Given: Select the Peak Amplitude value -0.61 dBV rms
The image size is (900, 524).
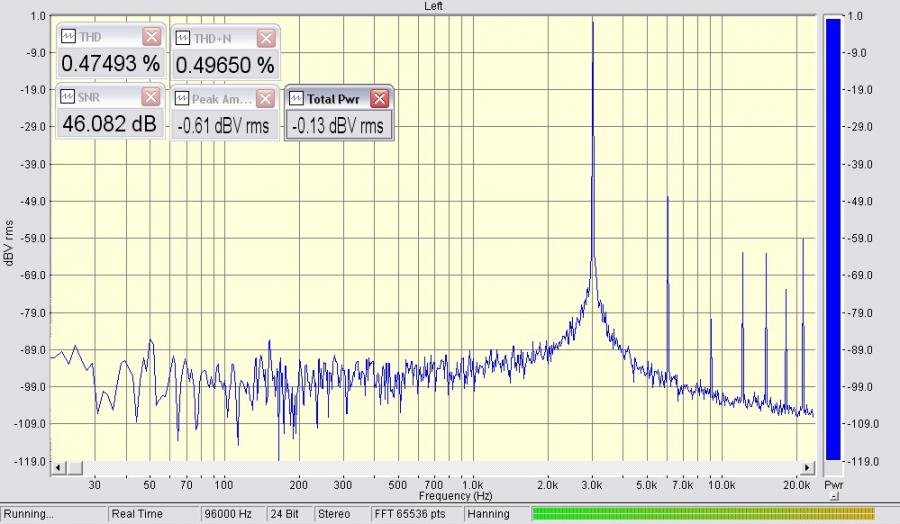Looking at the screenshot, I should click(x=223, y=125).
